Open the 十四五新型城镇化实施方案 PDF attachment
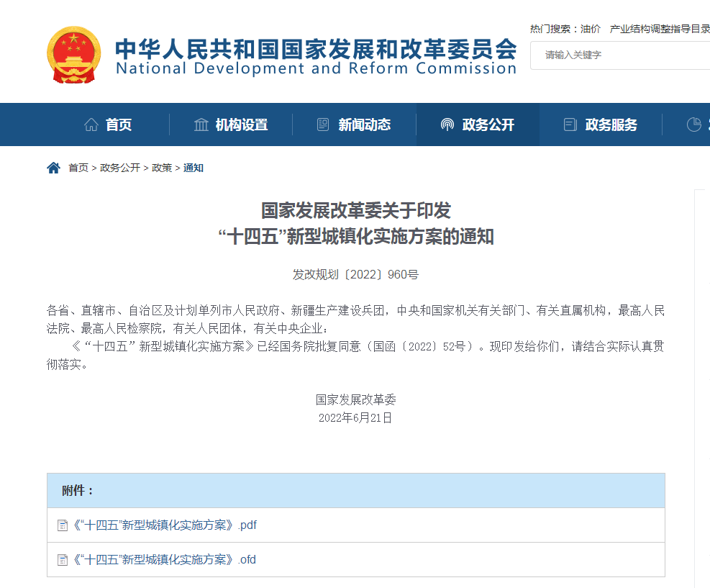 coord(164,525)
